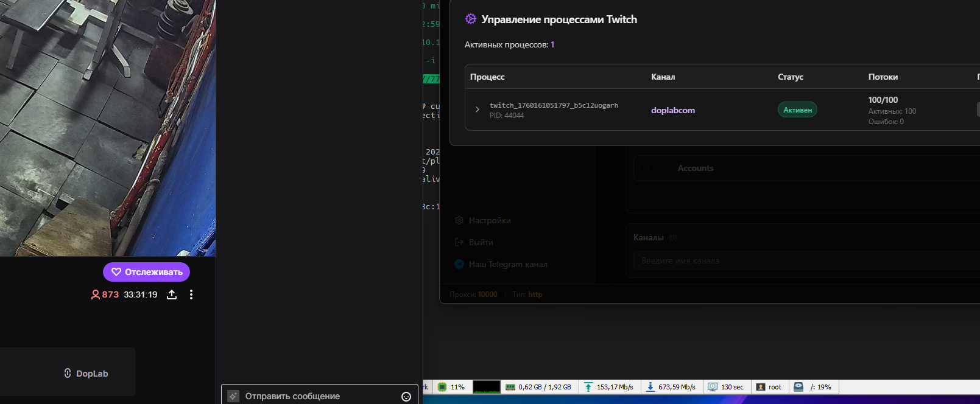The image size is (980, 404).
Task: Open Настройки in the sidebar
Action: (490, 220)
